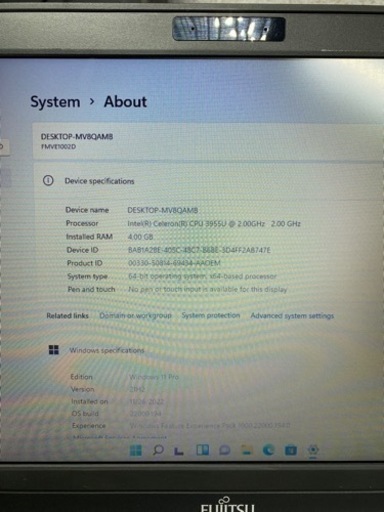Open Task View on taskbar
This screenshot has height=512, width=384.
click(x=179, y=451)
